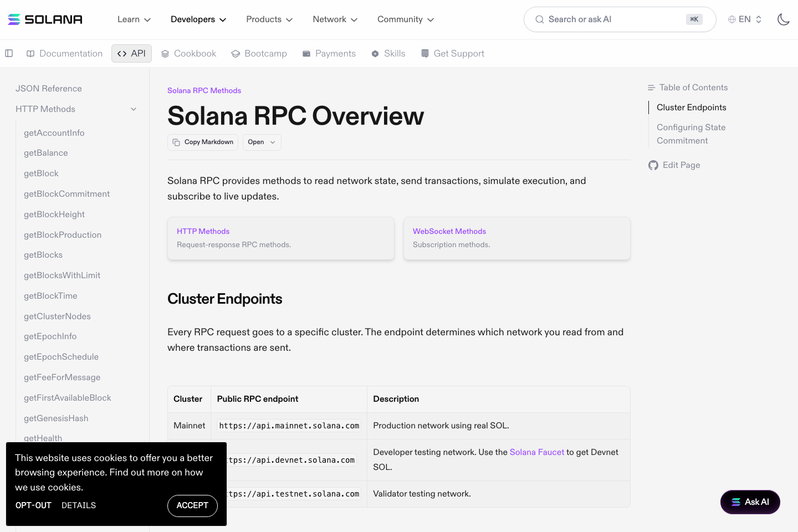Viewport: 798px width, 532px height.
Task: Click the Bootcamp icon in the nav
Action: [236, 53]
